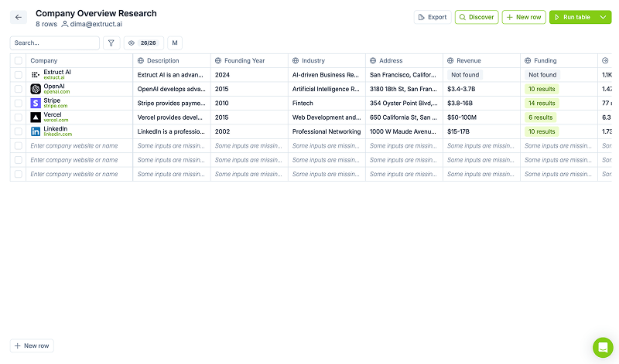Click the globe icon in Funding header
619x364 pixels.
tap(528, 61)
